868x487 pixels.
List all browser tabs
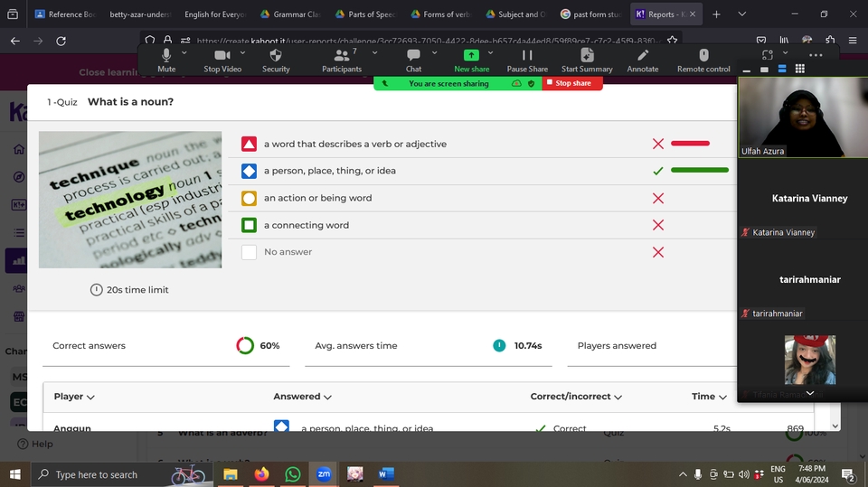pos(741,14)
